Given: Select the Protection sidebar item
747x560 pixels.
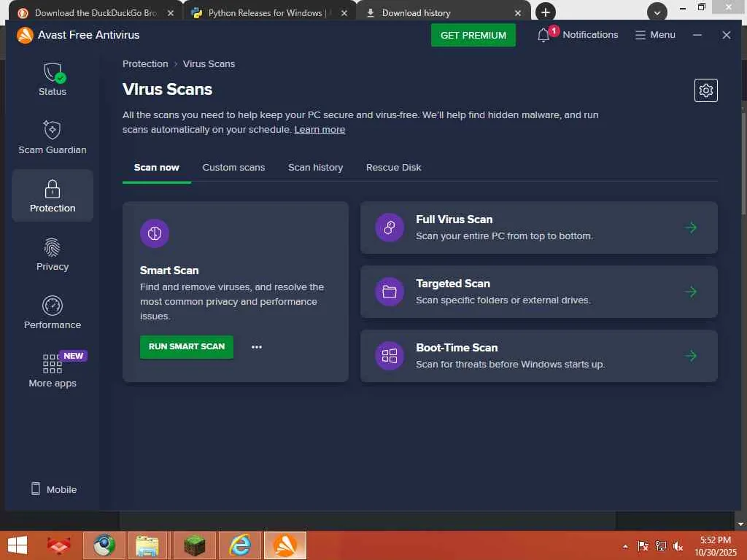Looking at the screenshot, I should coord(53,195).
